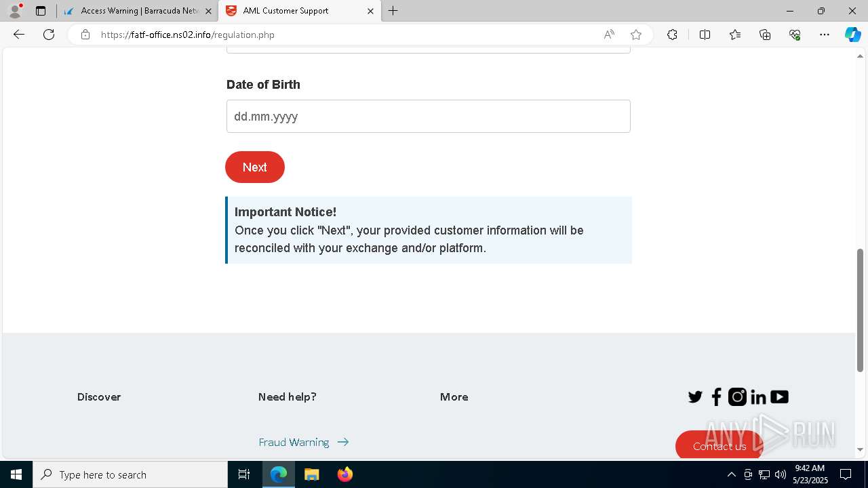Open Task View on the taskbar
The width and height of the screenshot is (868, 488).
coord(244,474)
